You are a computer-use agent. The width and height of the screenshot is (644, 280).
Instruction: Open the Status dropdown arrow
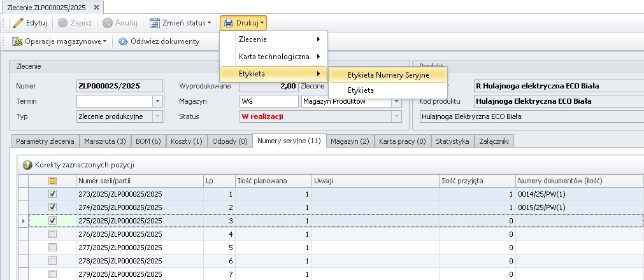pos(396,116)
